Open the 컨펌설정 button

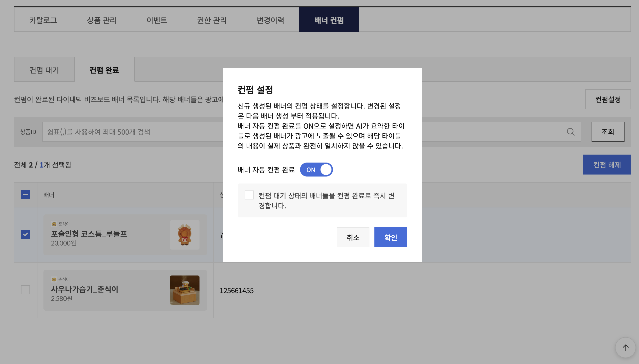(x=608, y=99)
